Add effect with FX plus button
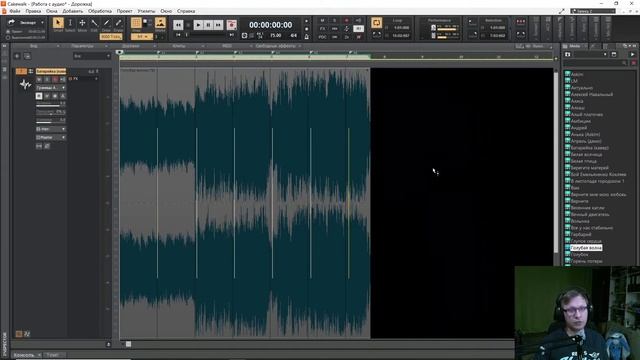 (x=96, y=78)
